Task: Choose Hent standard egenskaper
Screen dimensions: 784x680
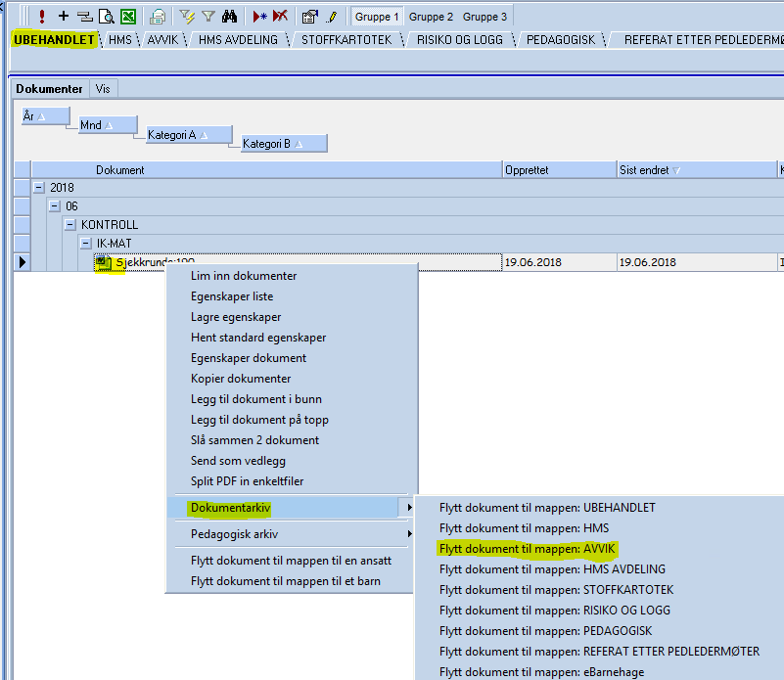Action: tap(292, 338)
